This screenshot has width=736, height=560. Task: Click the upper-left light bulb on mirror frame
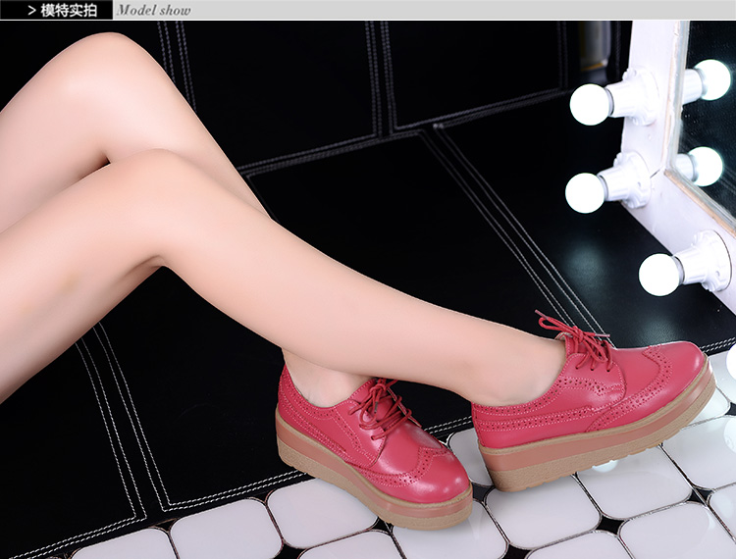point(591,104)
